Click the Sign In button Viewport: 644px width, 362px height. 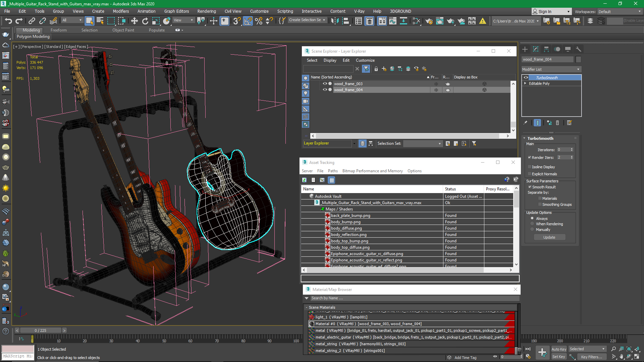[551, 12]
